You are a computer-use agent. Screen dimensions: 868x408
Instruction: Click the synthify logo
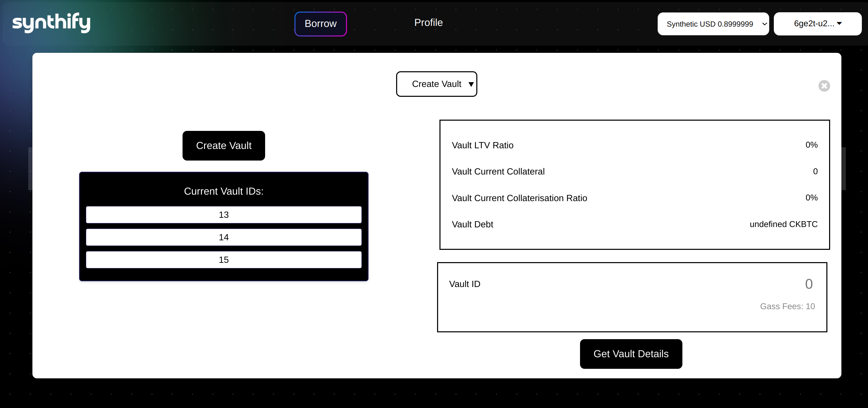coord(51,23)
